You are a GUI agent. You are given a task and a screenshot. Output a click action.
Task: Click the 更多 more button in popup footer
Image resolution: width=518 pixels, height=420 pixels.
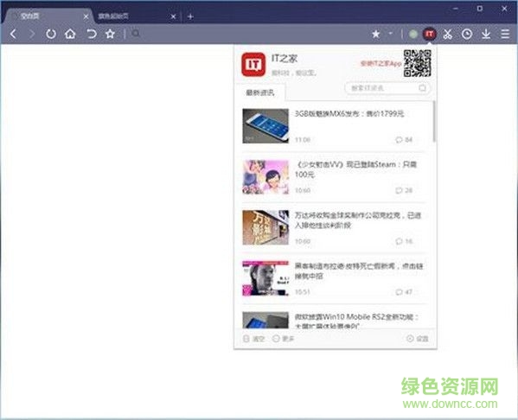tap(283, 339)
